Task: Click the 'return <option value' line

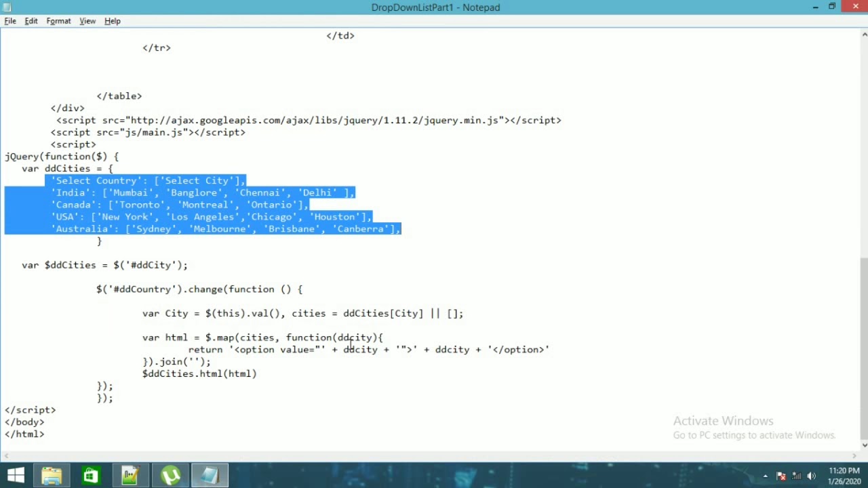Action: 369,350
